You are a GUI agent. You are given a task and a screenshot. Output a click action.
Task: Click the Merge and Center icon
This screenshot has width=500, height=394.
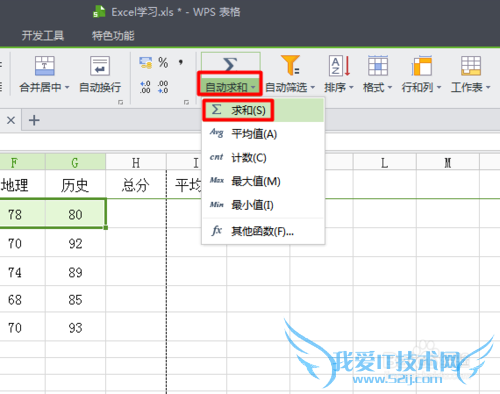click(45, 66)
